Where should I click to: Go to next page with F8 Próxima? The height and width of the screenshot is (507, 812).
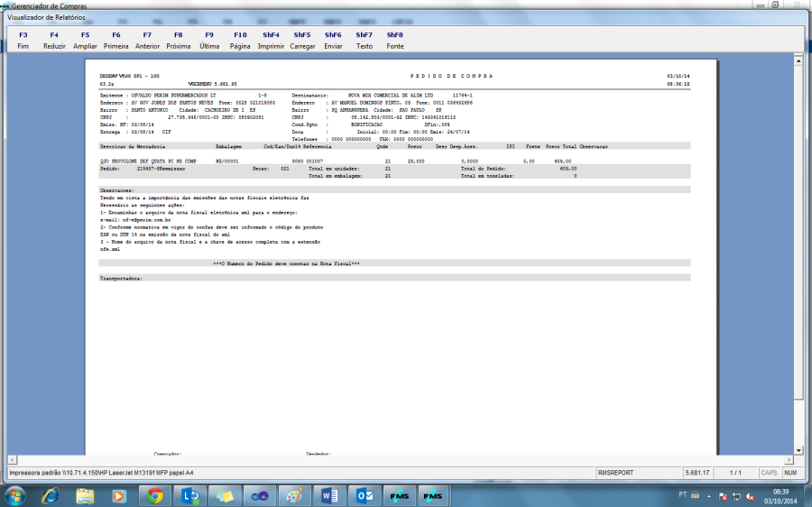click(178, 41)
